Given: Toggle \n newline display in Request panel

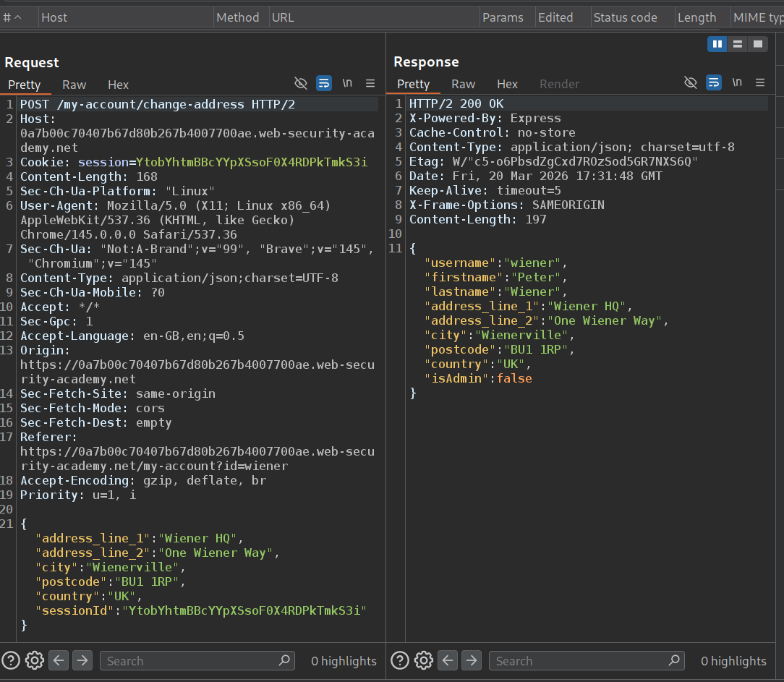Looking at the screenshot, I should (x=347, y=83).
